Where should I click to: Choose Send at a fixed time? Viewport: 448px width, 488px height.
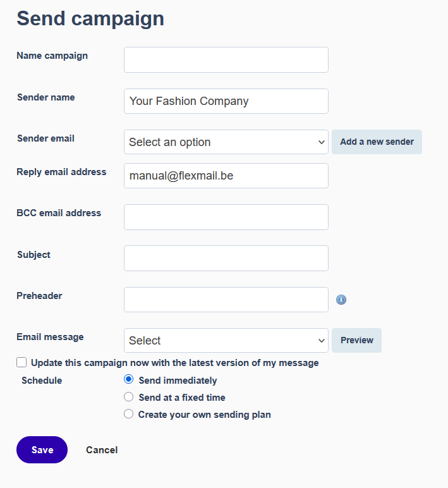129,397
